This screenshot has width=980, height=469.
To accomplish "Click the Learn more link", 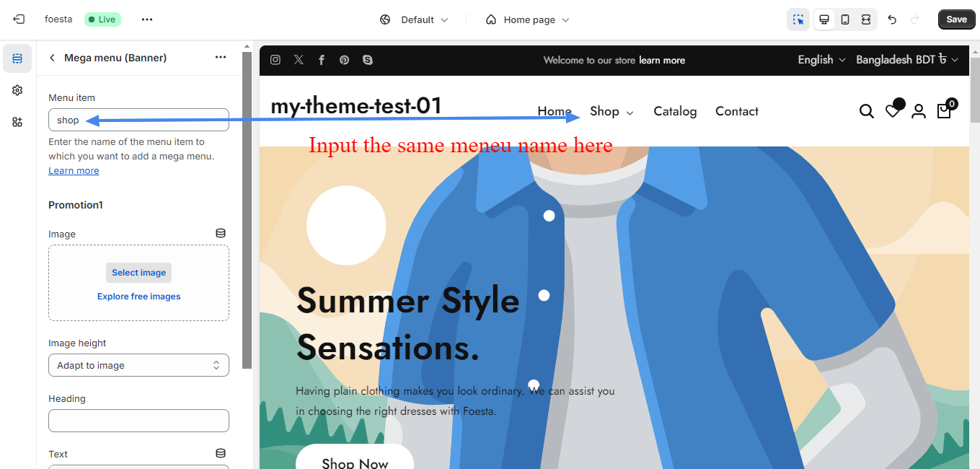I will [x=74, y=171].
